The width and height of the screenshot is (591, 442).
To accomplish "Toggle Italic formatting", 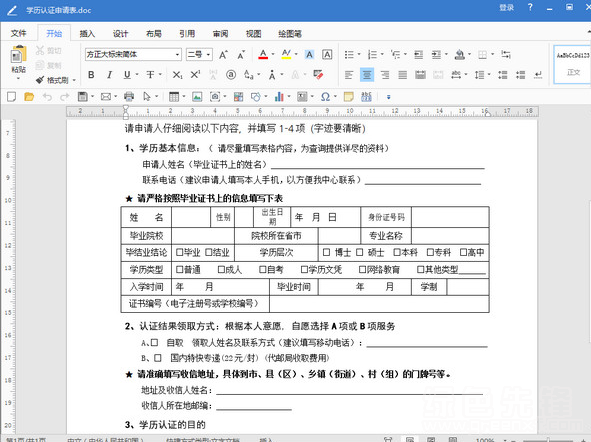I will coord(109,75).
